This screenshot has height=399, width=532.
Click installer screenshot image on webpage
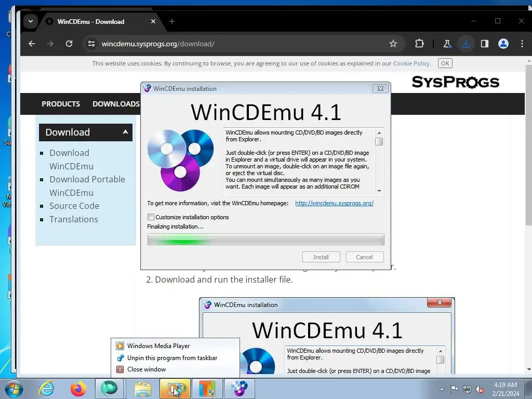[327, 336]
